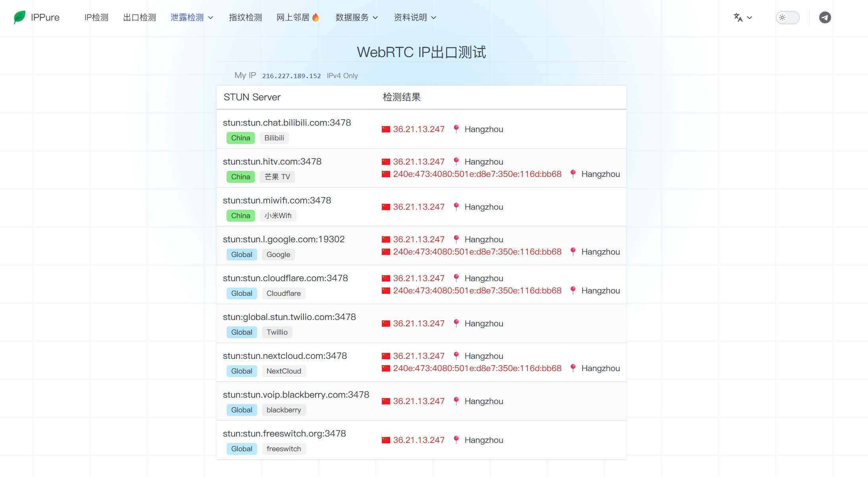This screenshot has height=477, width=868.
Task: Click location pin in miwifi row
Action: point(456,207)
